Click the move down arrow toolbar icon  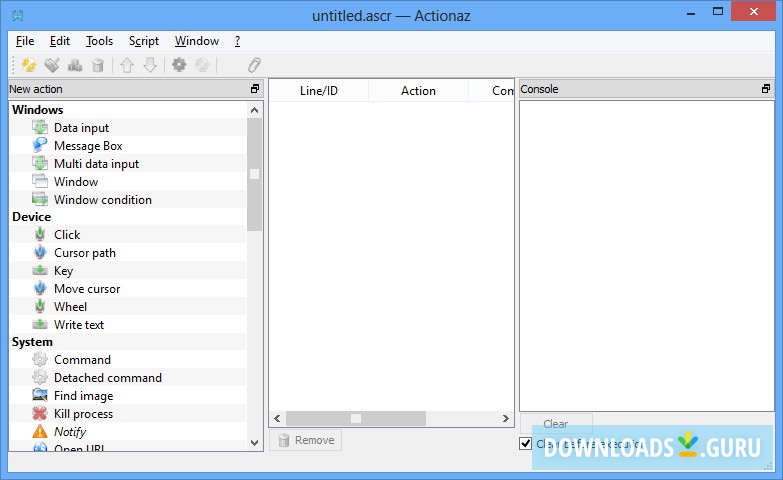150,65
